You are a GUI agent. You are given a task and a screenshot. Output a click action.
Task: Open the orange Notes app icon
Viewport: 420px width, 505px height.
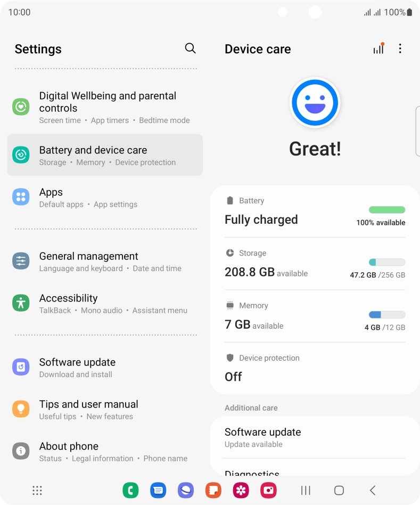213,491
